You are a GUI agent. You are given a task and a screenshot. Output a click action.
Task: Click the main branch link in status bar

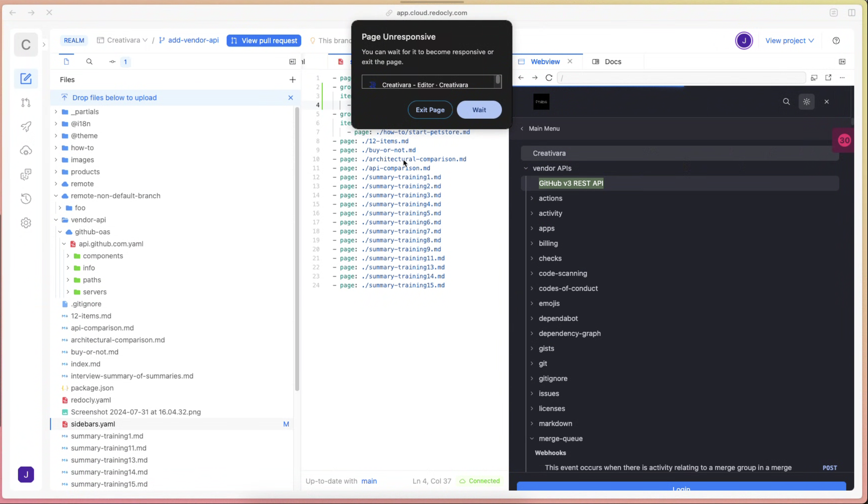369,481
